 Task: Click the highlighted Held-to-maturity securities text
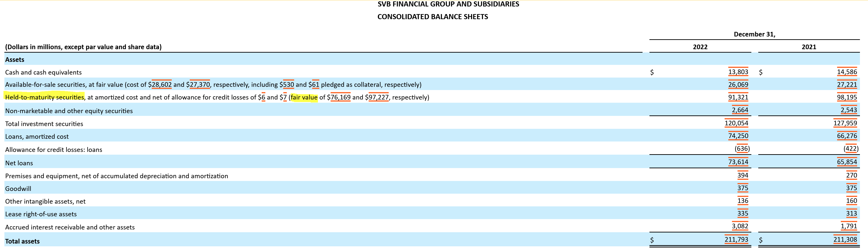pyautogui.click(x=44, y=97)
